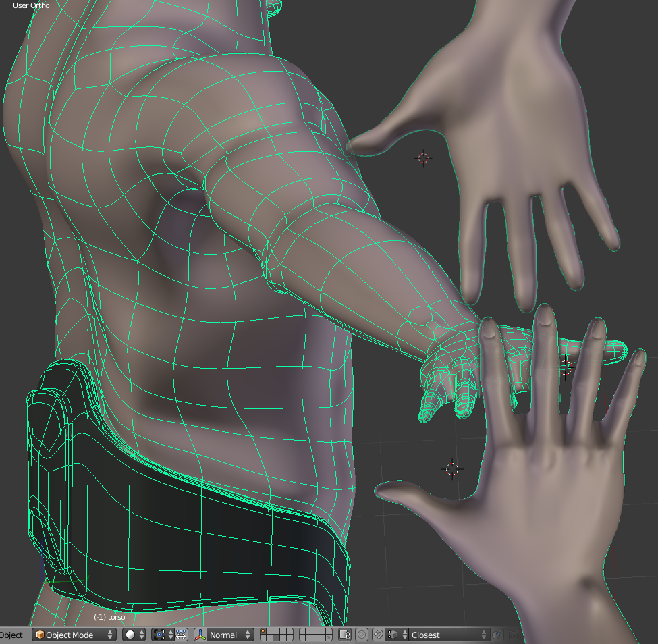Open the Closest snap target dropdown
This screenshot has width=658, height=644.
tap(449, 635)
